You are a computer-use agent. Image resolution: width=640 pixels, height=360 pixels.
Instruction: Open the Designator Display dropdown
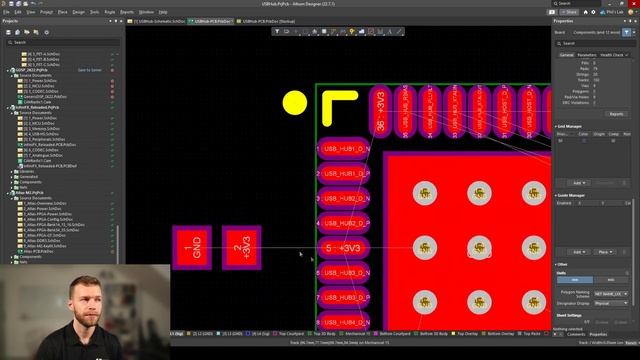tap(611, 303)
